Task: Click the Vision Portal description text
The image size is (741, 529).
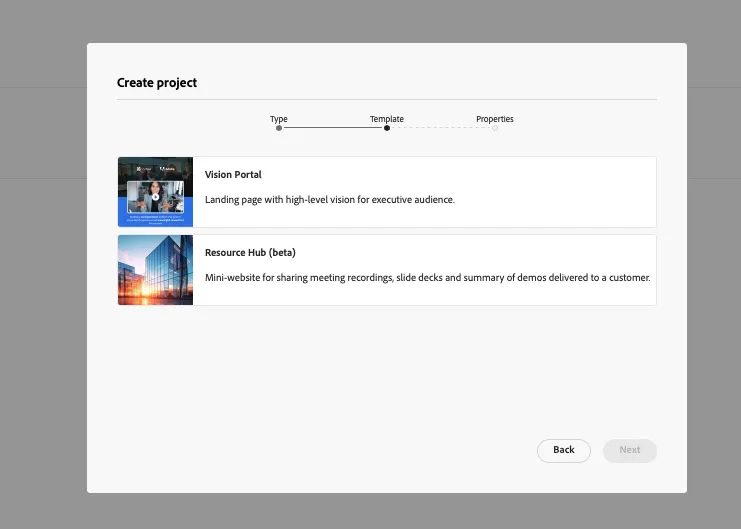Action: [330, 199]
